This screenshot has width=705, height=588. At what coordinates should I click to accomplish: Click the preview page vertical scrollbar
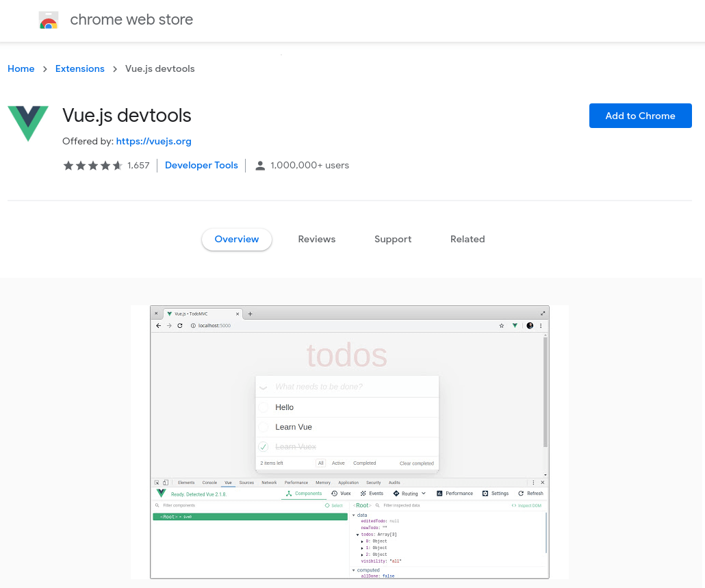tap(546, 391)
